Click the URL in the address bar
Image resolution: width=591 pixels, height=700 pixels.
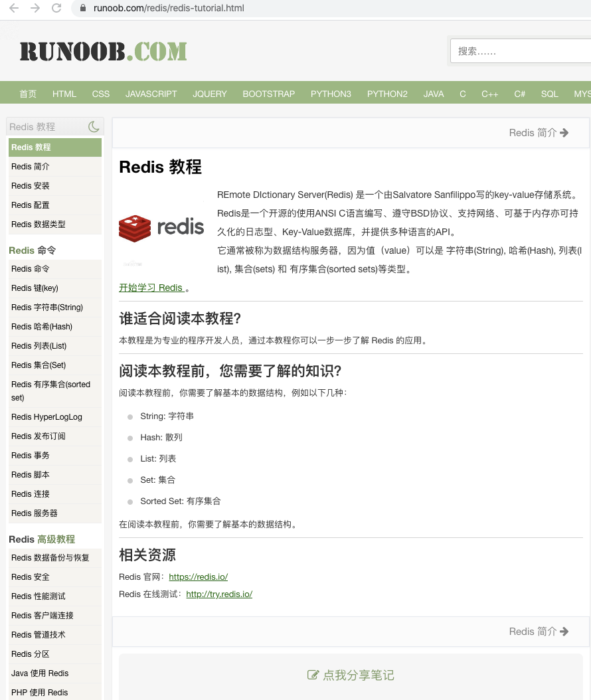169,8
